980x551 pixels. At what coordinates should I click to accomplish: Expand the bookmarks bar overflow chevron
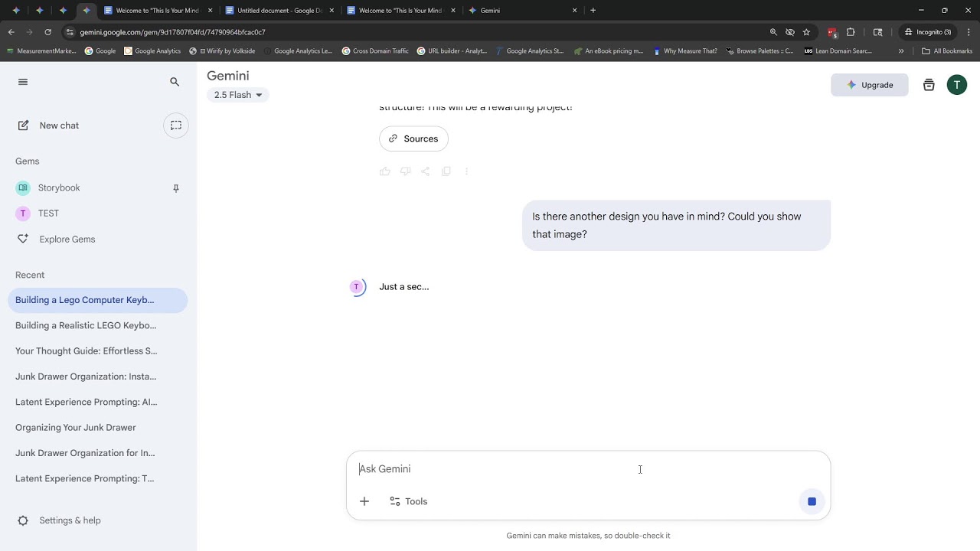[901, 51]
